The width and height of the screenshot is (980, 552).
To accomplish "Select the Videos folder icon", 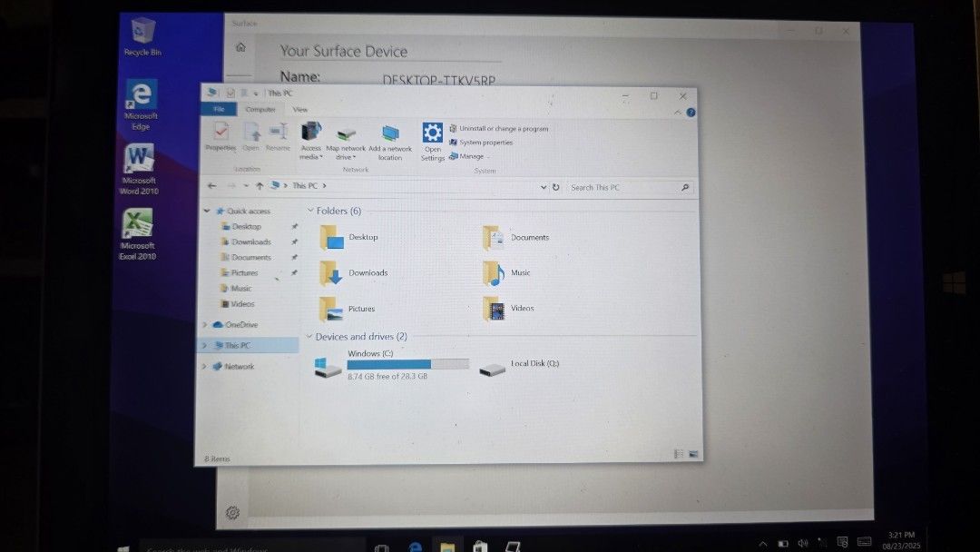I will [x=494, y=309].
